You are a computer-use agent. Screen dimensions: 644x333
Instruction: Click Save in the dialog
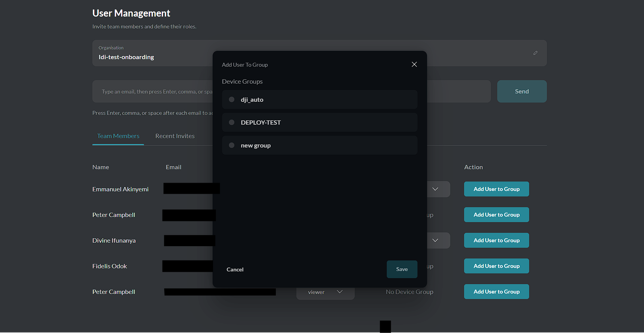(x=402, y=269)
